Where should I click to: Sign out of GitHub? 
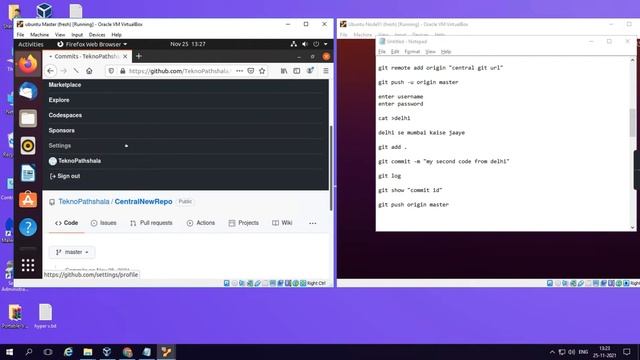coord(65,176)
